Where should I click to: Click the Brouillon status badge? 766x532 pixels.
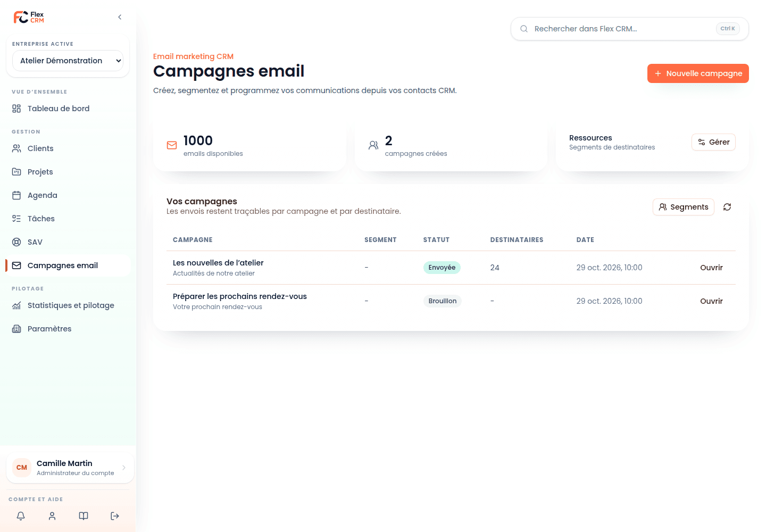[x=443, y=301]
